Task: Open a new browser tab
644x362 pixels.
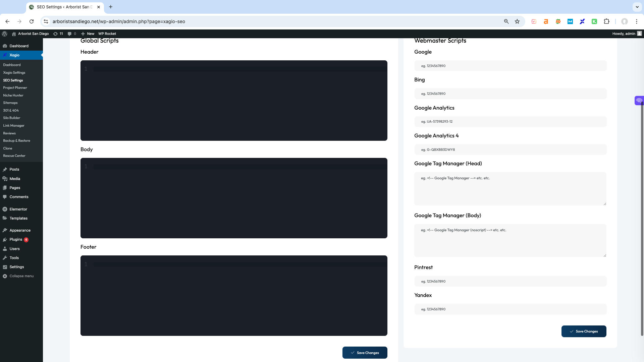Action: coord(111,7)
